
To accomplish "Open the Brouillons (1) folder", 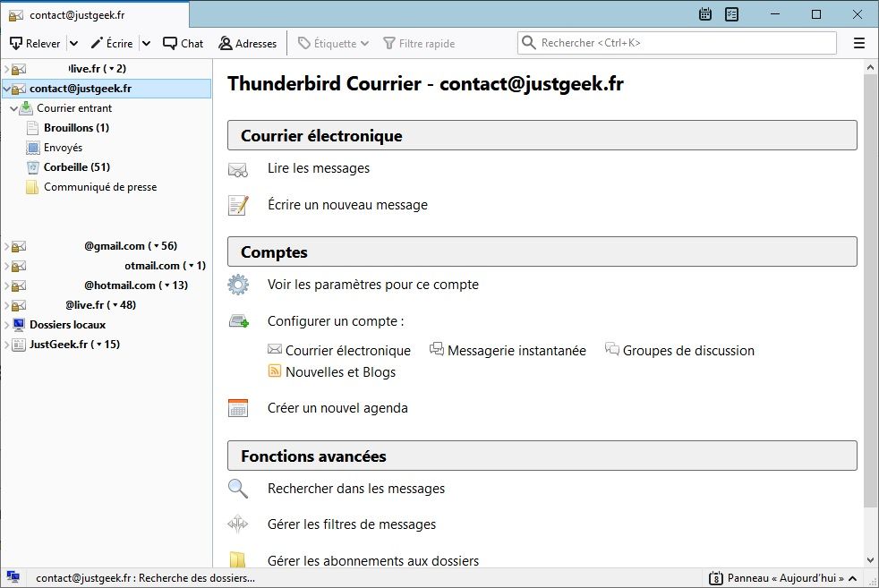I will [x=76, y=128].
